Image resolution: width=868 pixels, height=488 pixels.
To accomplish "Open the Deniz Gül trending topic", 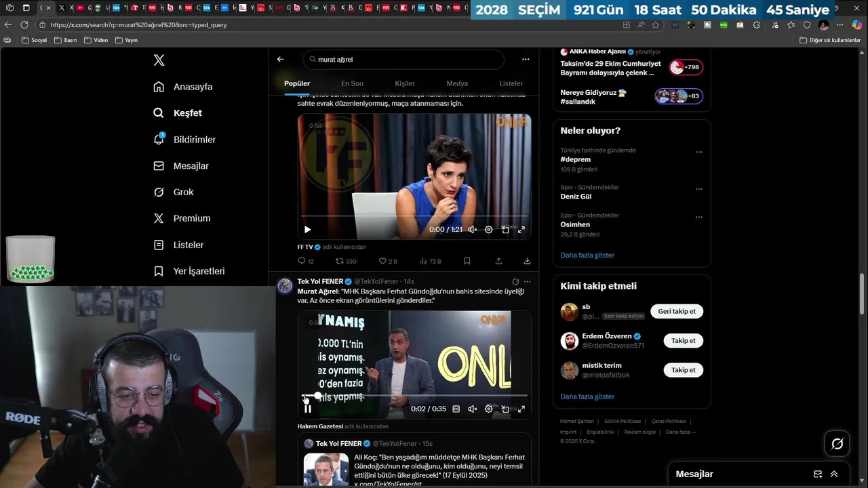I will point(576,197).
